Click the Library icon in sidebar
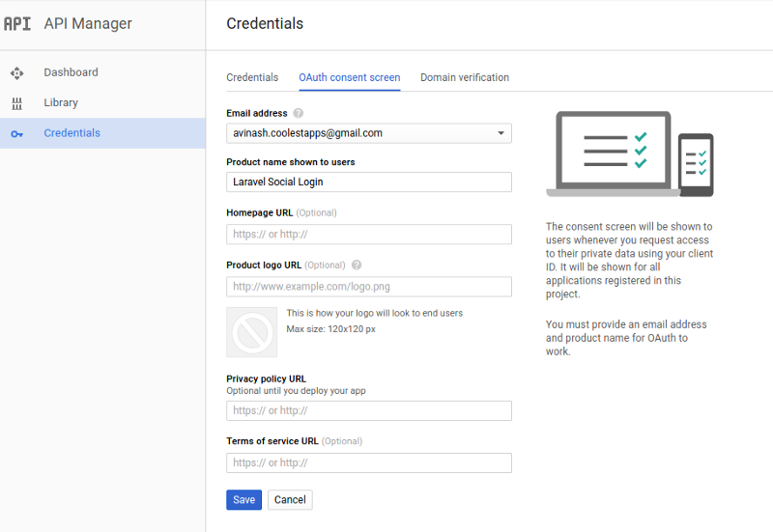Screen dimensions: 773x532 16,103
